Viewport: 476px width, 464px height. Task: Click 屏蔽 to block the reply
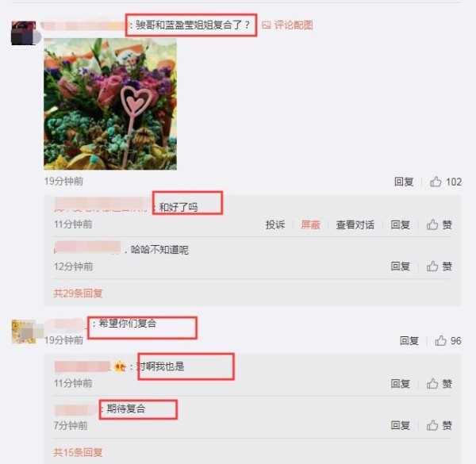pos(310,224)
